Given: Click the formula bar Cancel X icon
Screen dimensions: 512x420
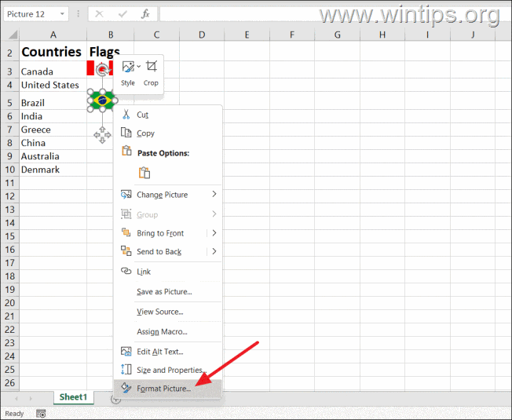Looking at the screenshot, I should coord(99,14).
